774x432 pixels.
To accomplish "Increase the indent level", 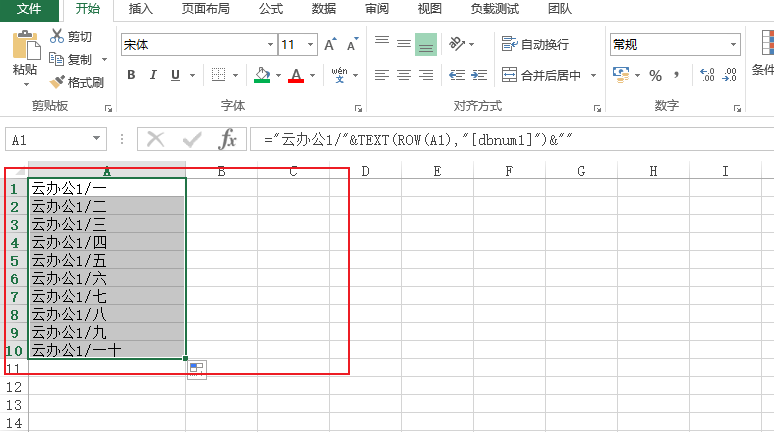I will coord(479,75).
